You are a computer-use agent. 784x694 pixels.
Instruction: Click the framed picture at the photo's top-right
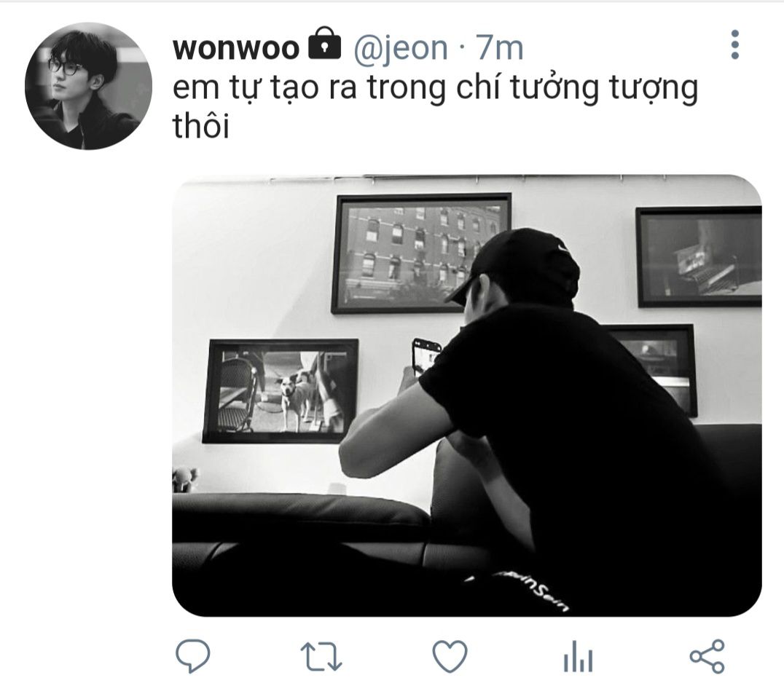tap(699, 257)
